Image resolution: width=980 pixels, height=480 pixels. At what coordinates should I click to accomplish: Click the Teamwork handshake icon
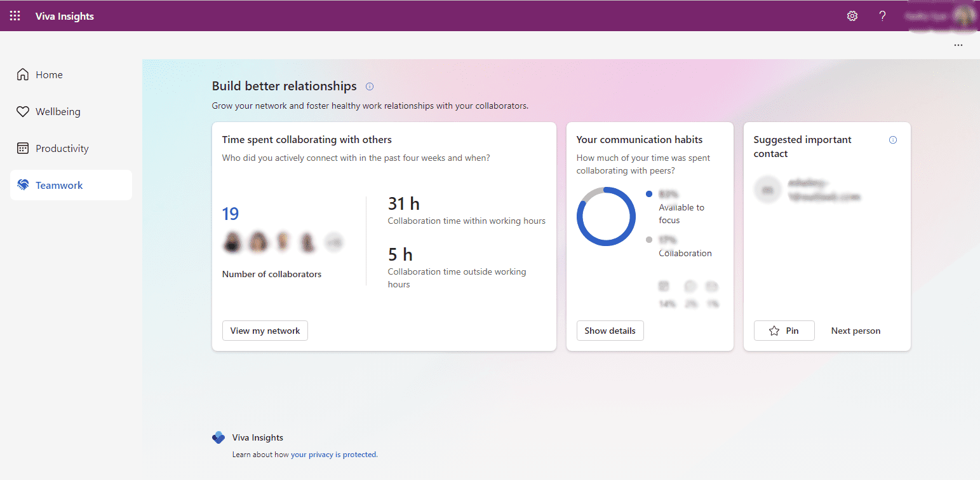click(23, 185)
